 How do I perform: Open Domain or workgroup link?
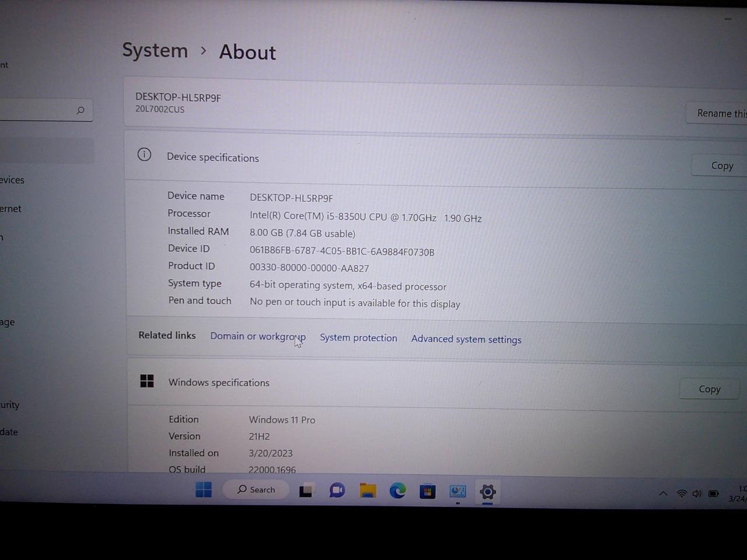pyautogui.click(x=258, y=337)
